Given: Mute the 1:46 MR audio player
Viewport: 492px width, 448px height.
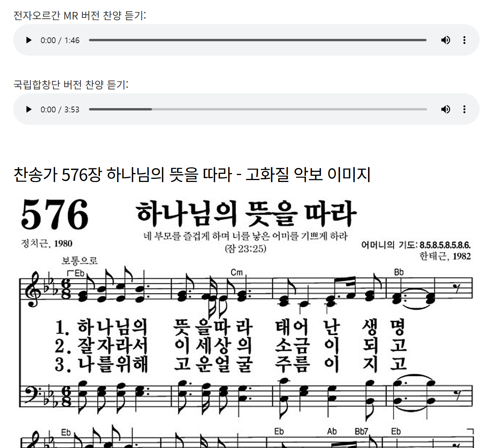Looking at the screenshot, I should click(x=446, y=40).
